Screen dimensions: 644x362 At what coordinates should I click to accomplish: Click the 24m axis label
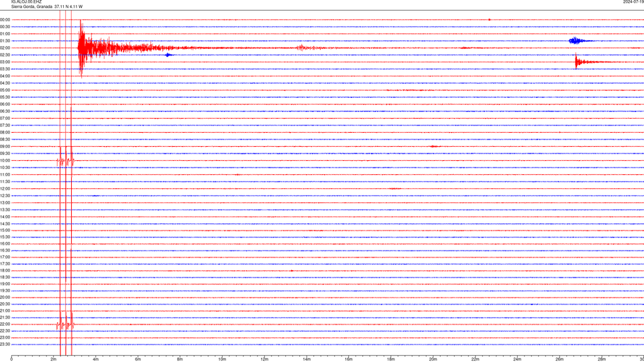(517, 359)
